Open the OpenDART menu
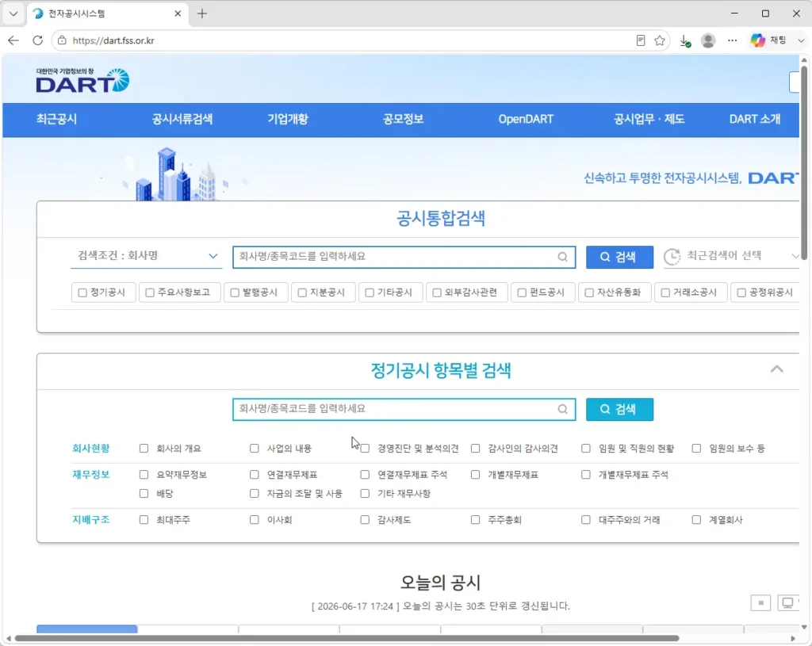The width and height of the screenshot is (812, 646). tap(526, 119)
